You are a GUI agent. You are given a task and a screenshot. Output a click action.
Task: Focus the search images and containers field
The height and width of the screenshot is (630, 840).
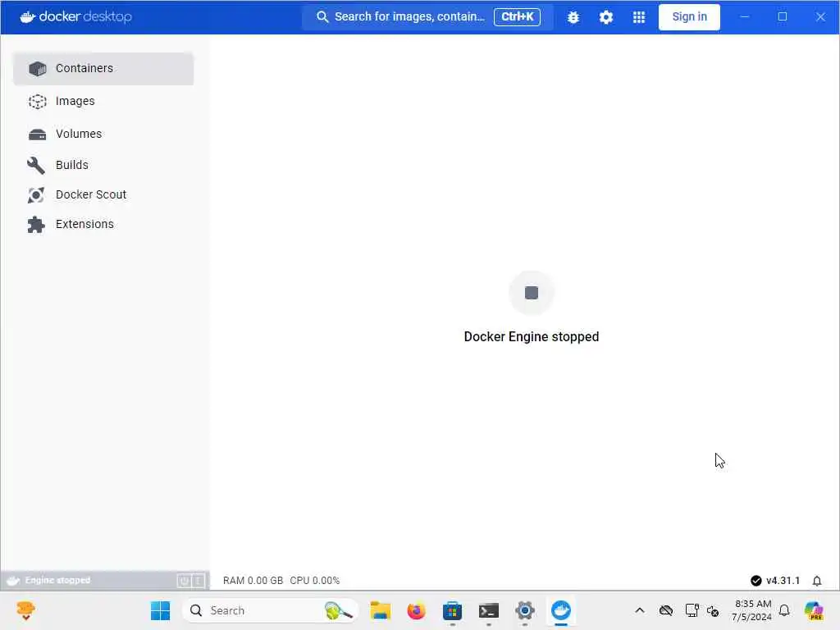427,17
